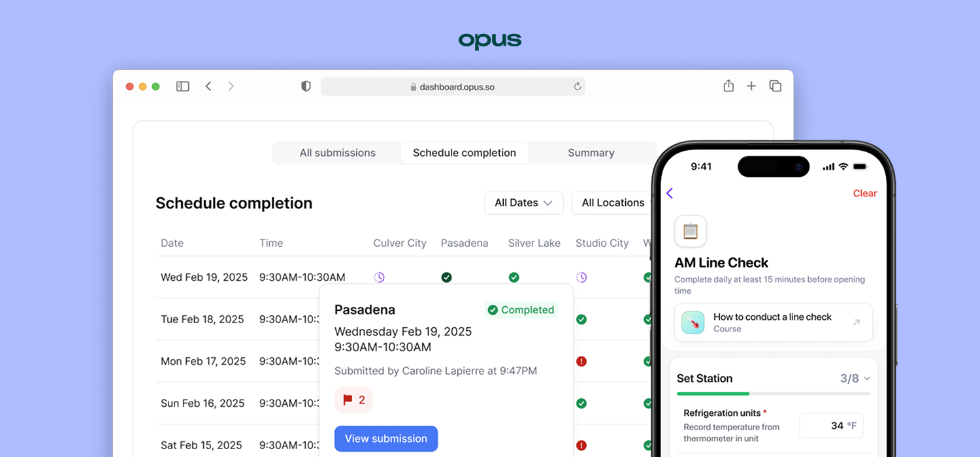Click the red flag badge showing 2
Image resolution: width=980 pixels, height=457 pixels.
coord(353,400)
